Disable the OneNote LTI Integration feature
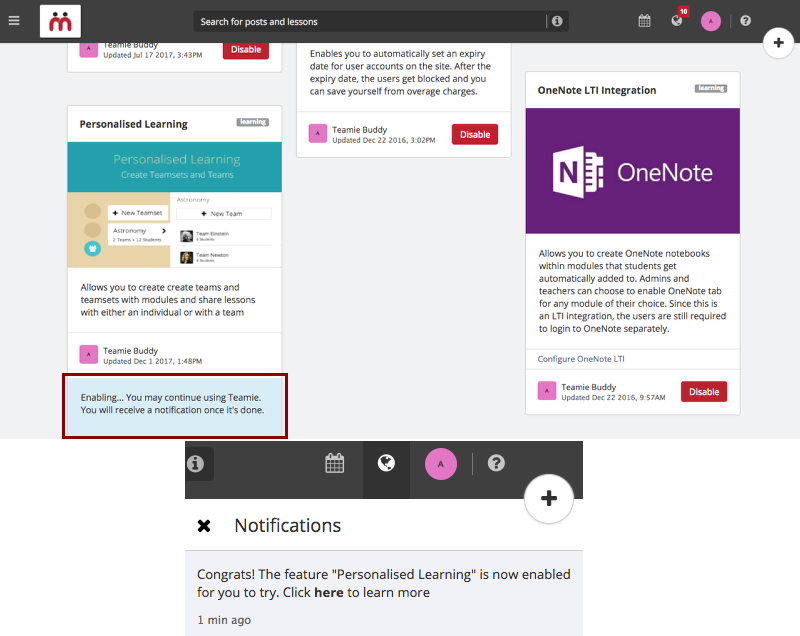 [704, 392]
